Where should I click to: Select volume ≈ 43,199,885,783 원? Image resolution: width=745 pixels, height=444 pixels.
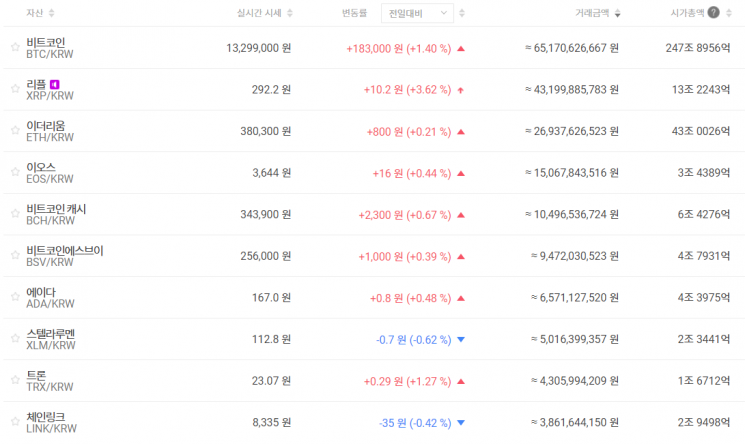click(x=572, y=89)
